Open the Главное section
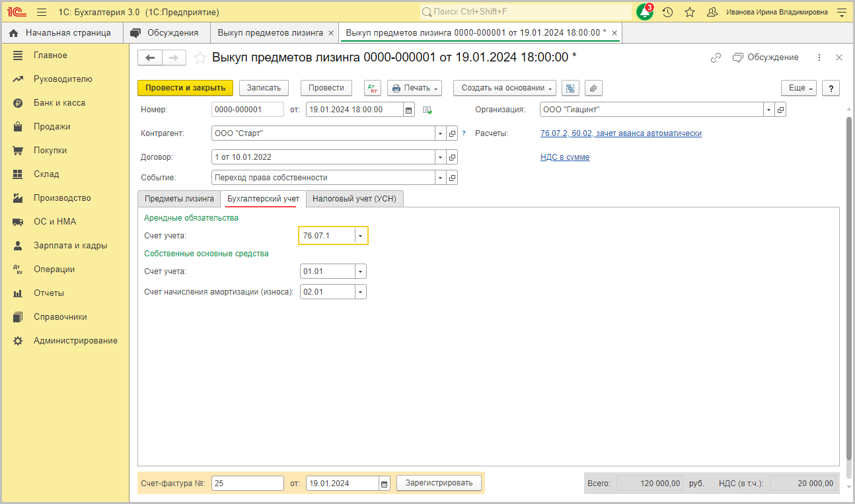855x504 pixels. (x=50, y=55)
